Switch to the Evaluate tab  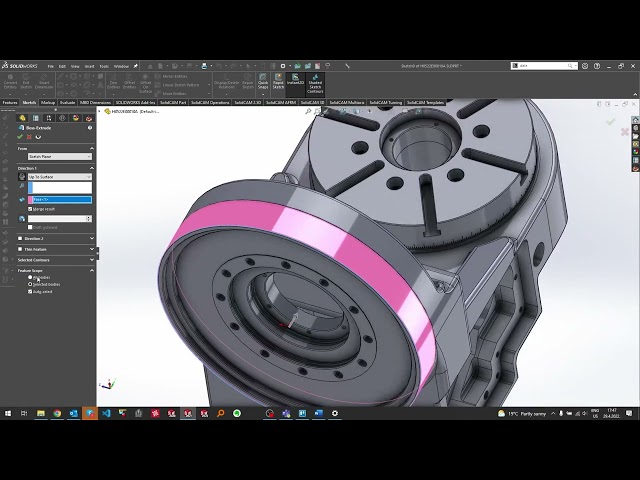[67, 102]
